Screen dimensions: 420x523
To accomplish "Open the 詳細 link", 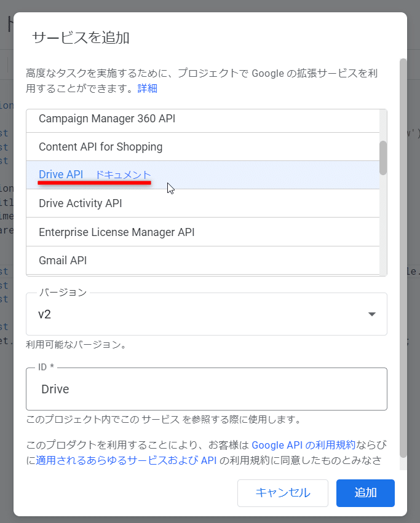I will tap(147, 88).
